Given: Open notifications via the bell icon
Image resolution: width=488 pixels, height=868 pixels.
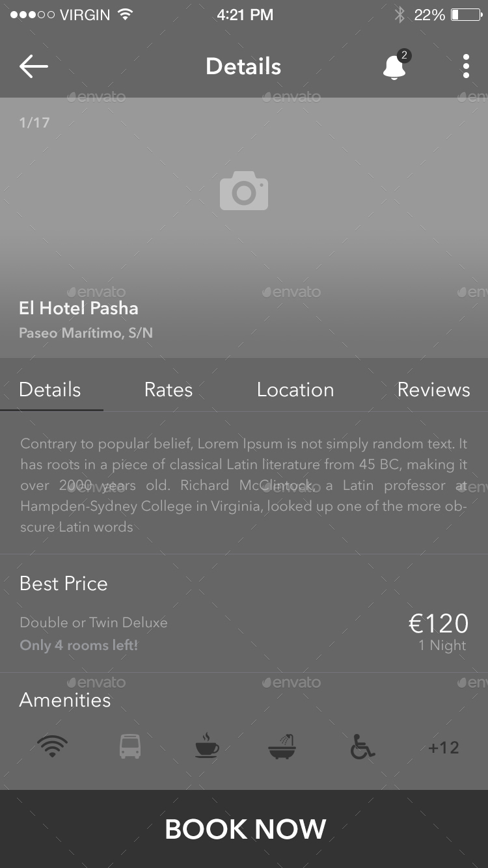Looking at the screenshot, I should [394, 67].
